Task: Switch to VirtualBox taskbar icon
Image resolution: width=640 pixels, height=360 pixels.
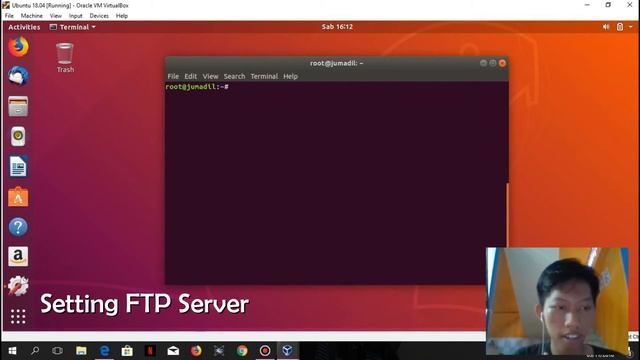Action: pyautogui.click(x=287, y=351)
